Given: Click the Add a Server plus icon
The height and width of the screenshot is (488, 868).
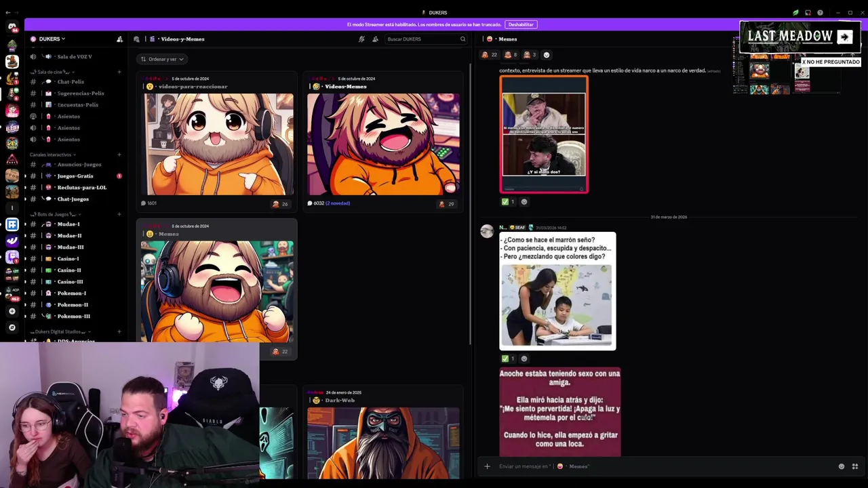Looking at the screenshot, I should click(12, 311).
